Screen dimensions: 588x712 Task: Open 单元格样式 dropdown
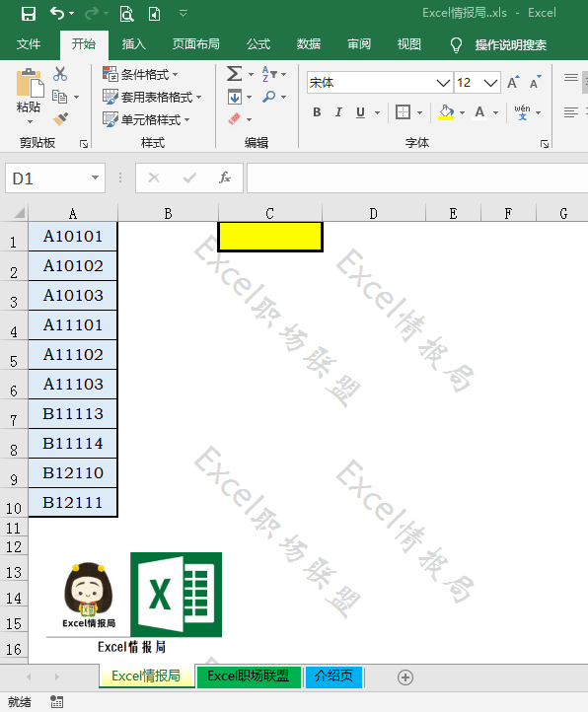[x=146, y=119]
